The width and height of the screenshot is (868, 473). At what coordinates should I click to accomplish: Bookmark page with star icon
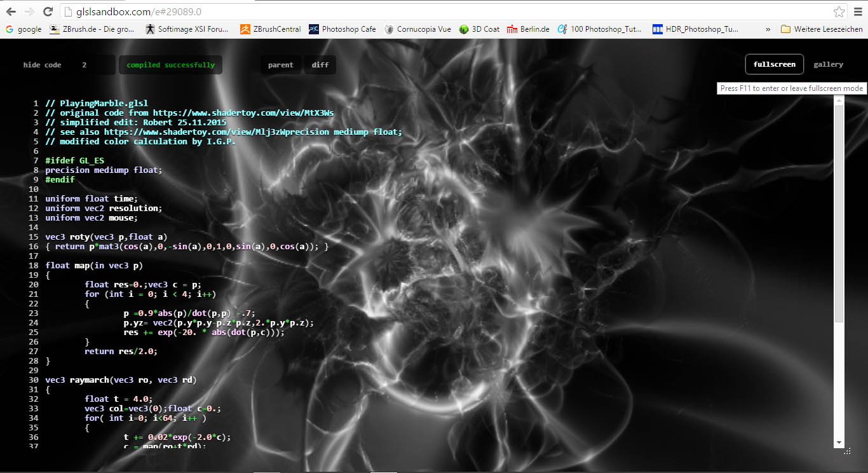point(839,11)
